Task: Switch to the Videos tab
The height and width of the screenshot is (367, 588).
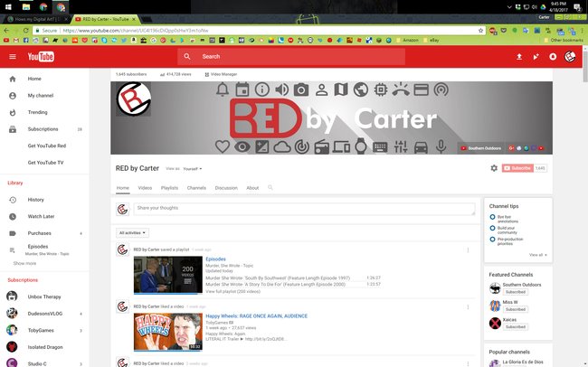Action: [x=145, y=188]
